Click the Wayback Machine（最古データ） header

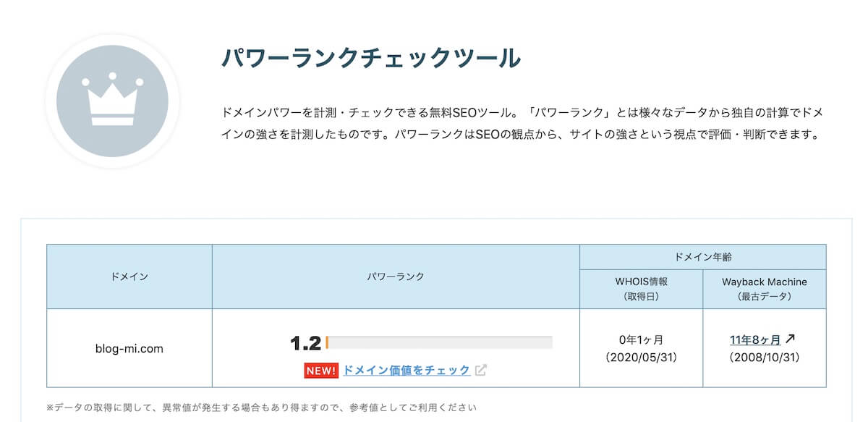coord(765,289)
